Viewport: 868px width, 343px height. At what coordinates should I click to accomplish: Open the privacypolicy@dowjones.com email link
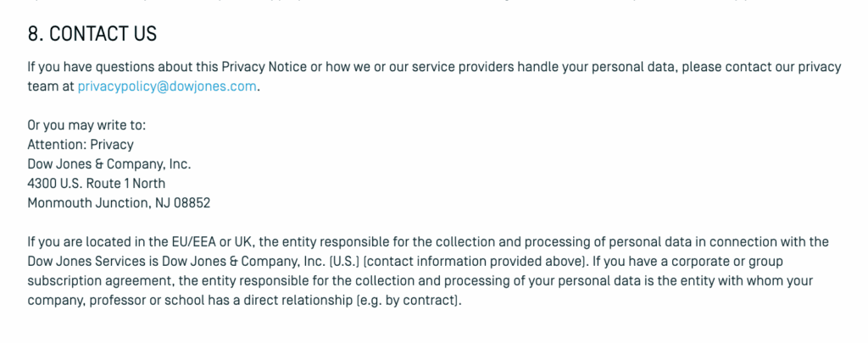pyautogui.click(x=167, y=87)
